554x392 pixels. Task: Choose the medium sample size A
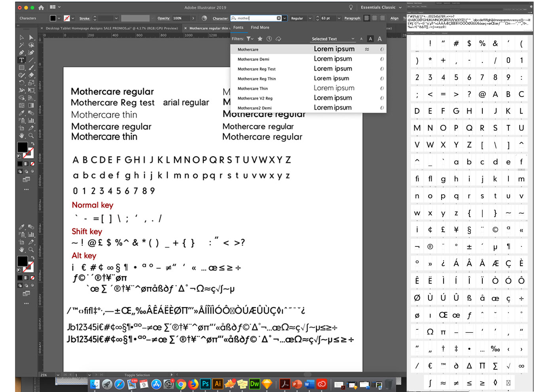[x=370, y=39]
